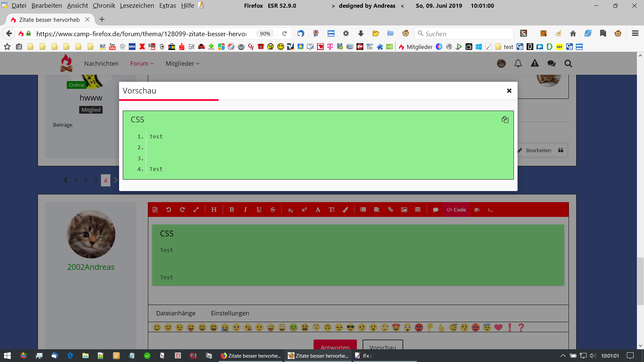Toggle strikethrough formatting in editor
Image resolution: width=644 pixels, height=362 pixels.
click(273, 209)
